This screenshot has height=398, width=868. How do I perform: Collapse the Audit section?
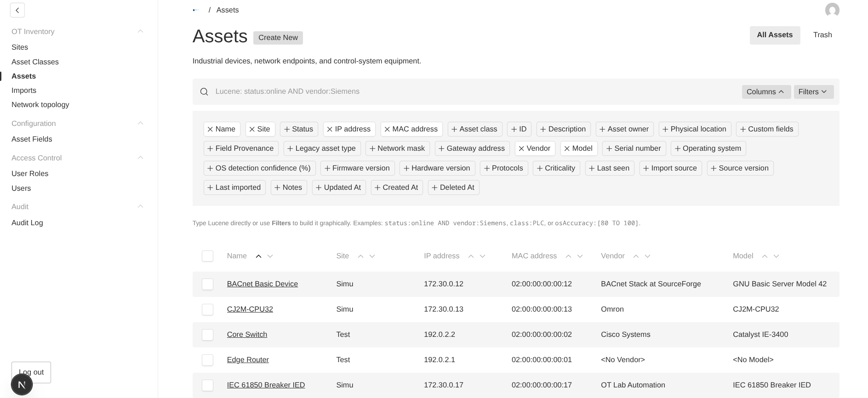[141, 206]
